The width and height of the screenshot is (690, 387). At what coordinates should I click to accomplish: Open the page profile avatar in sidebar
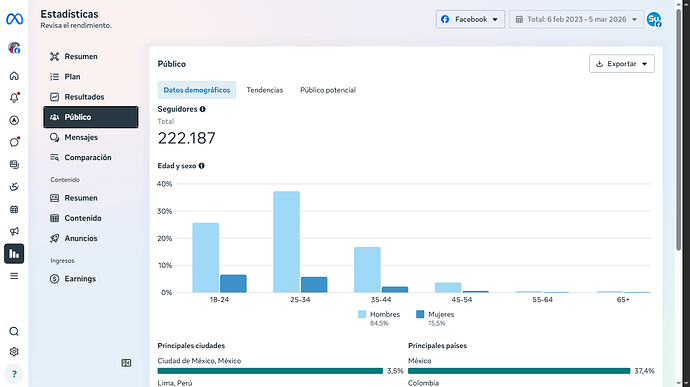[14, 48]
